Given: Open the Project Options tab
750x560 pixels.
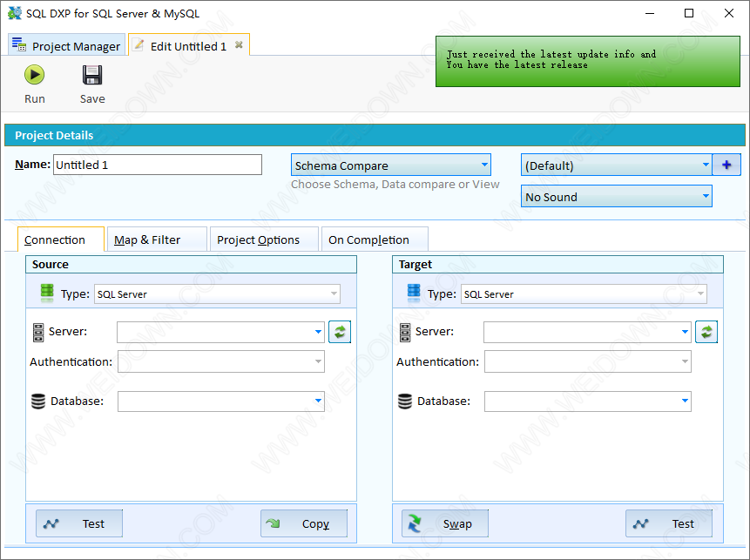Looking at the screenshot, I should tap(264, 240).
